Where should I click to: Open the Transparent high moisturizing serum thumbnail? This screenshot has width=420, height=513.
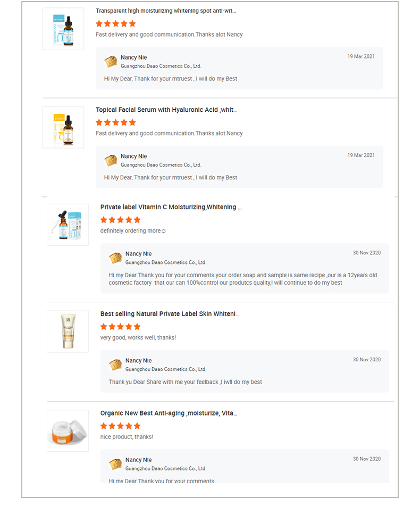pos(63,28)
